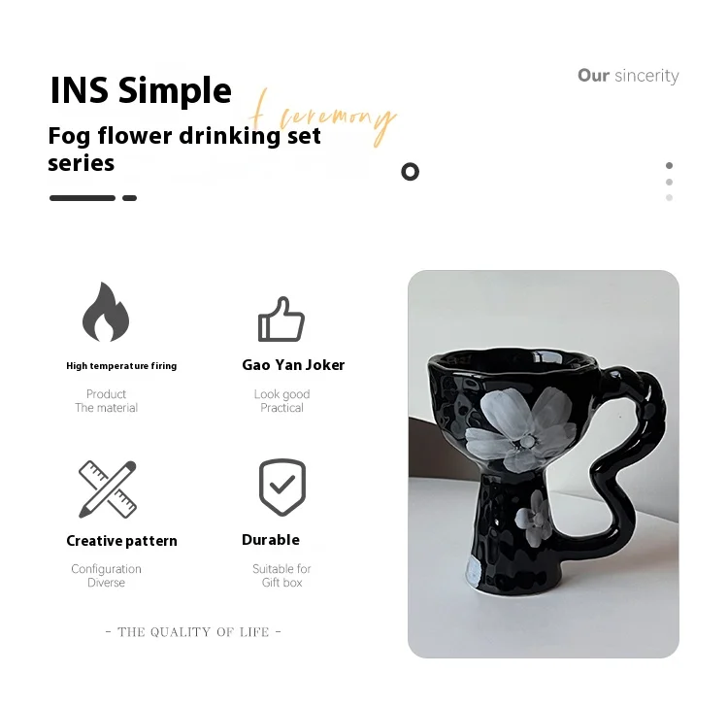Viewport: 728px width, 707px height.
Task: Click the flame icon for high temperature firing
Action: click(x=106, y=312)
